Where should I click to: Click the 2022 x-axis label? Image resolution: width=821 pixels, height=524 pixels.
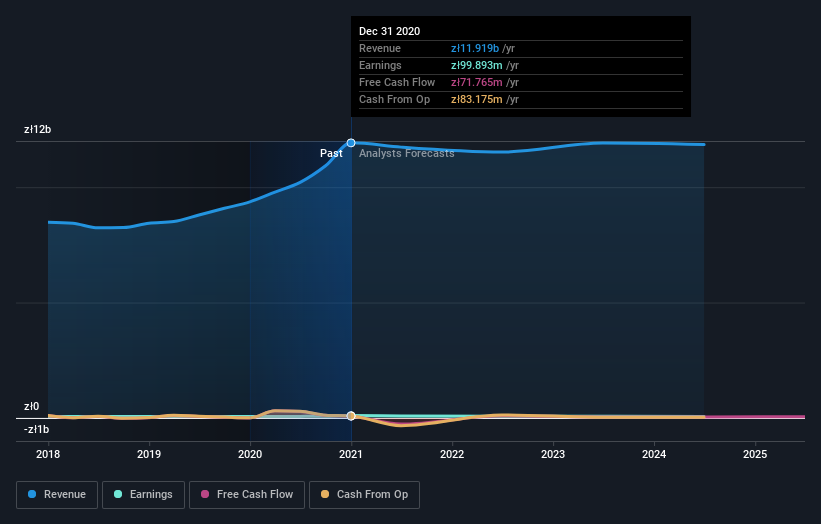pos(452,454)
